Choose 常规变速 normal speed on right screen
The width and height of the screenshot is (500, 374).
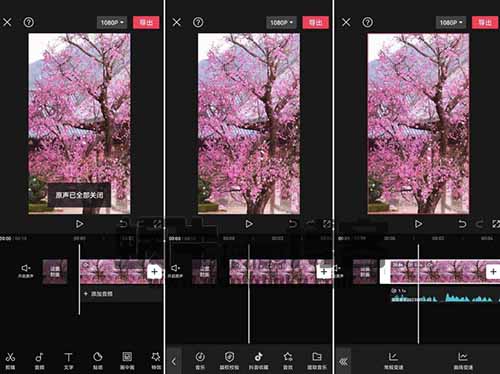394,361
